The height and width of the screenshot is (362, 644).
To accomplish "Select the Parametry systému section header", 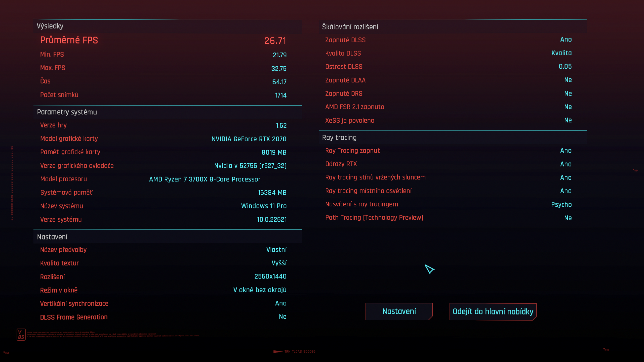I will pos(67,112).
